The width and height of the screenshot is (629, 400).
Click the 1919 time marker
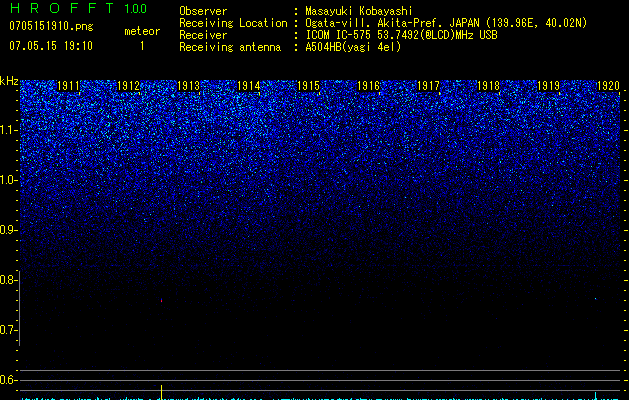(548, 86)
